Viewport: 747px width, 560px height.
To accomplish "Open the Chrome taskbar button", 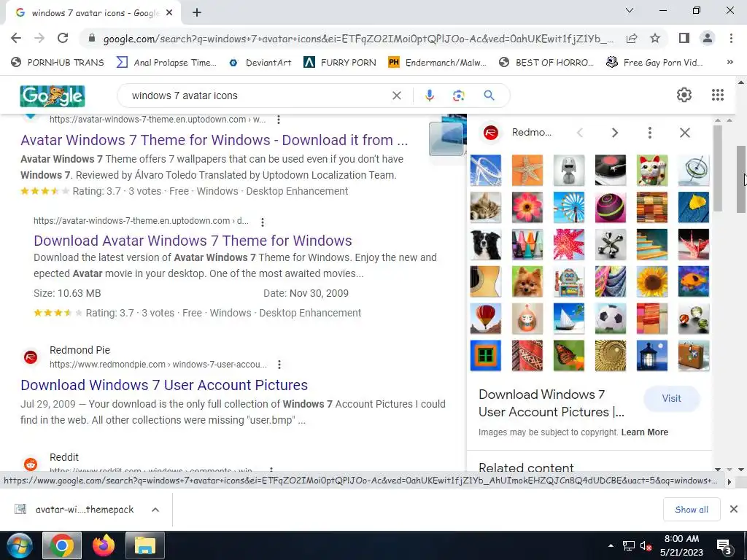I will coord(62,545).
